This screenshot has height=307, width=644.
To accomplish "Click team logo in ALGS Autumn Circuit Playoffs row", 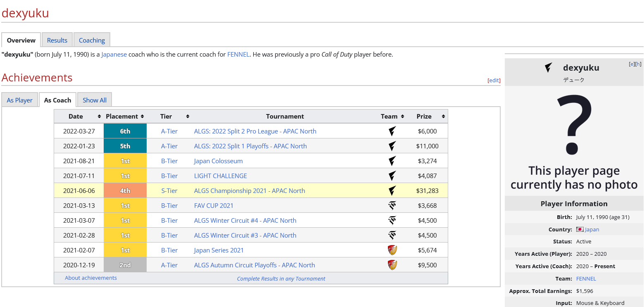I will coord(392,265).
